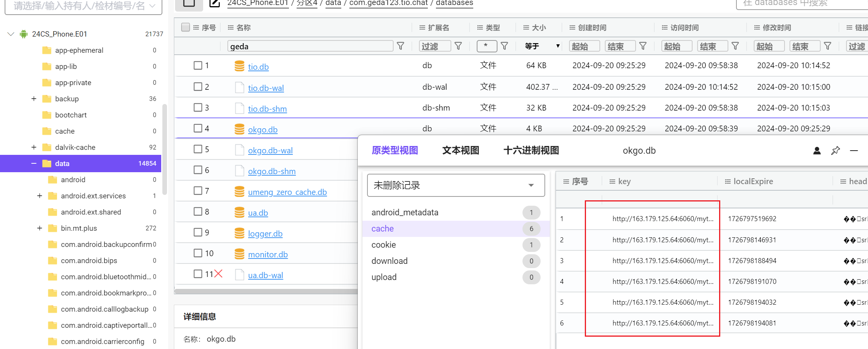Minimize the okgo.db preview panel
The width and height of the screenshot is (868, 349).
pos(854,151)
